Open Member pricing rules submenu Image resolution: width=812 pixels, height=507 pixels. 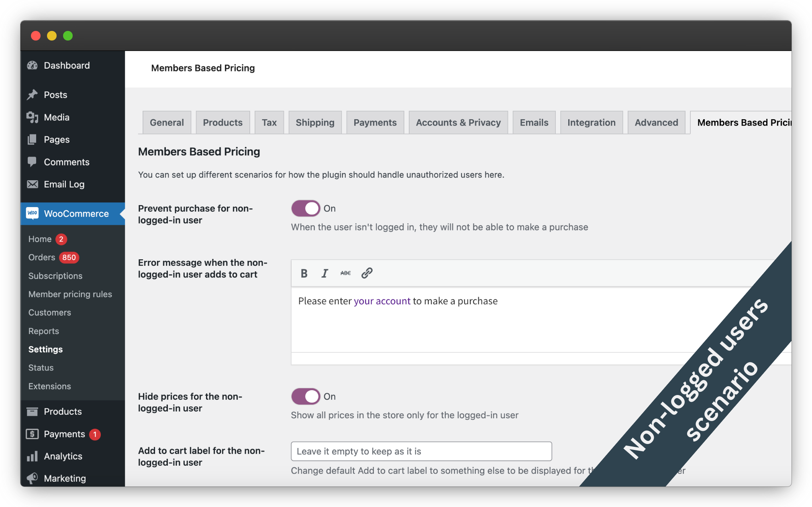[70, 294]
